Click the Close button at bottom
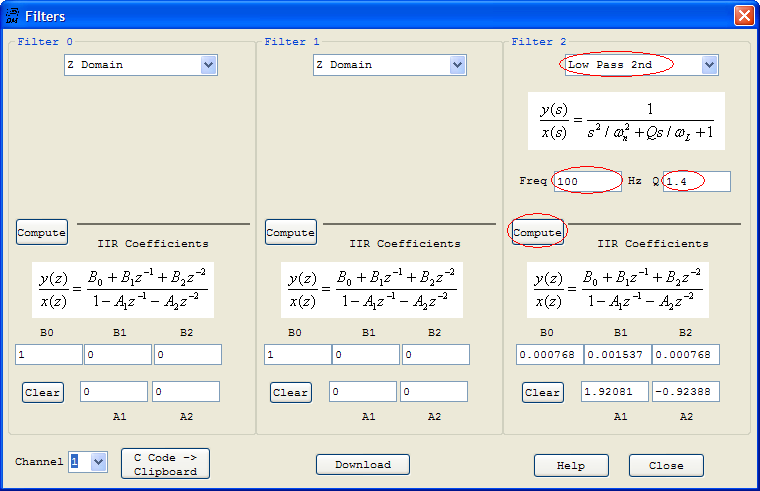Viewport: 760px width, 491px height. pyautogui.click(x=666, y=465)
